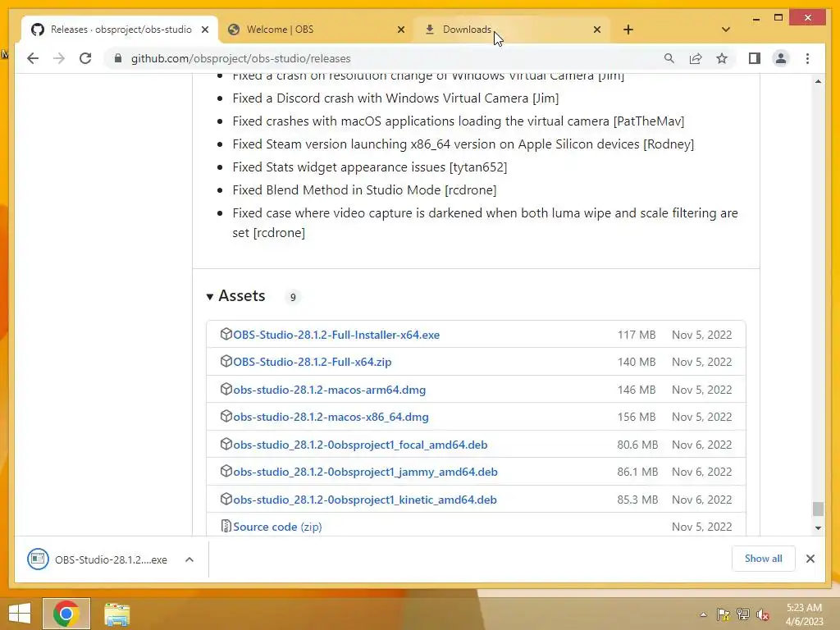Click Fixed Stats widget appearance issues text
The width and height of the screenshot is (840, 630).
point(370,167)
